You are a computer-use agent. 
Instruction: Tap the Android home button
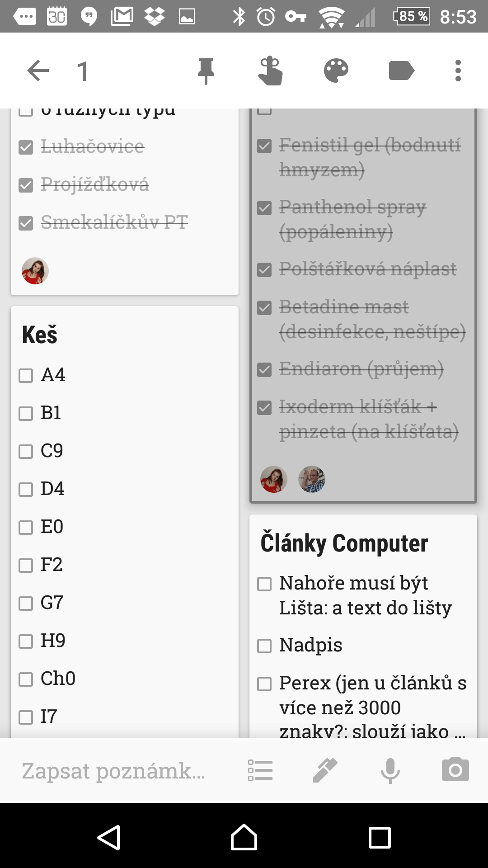coord(244,838)
